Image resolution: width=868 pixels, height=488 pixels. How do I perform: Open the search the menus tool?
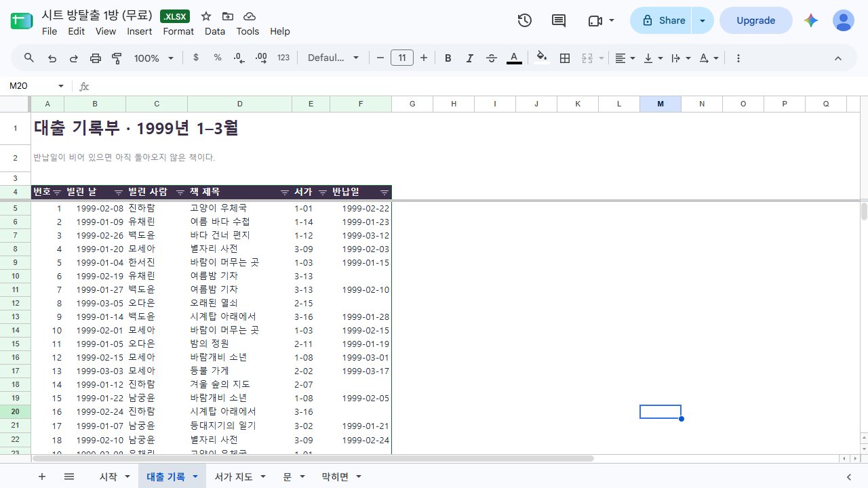click(x=29, y=58)
